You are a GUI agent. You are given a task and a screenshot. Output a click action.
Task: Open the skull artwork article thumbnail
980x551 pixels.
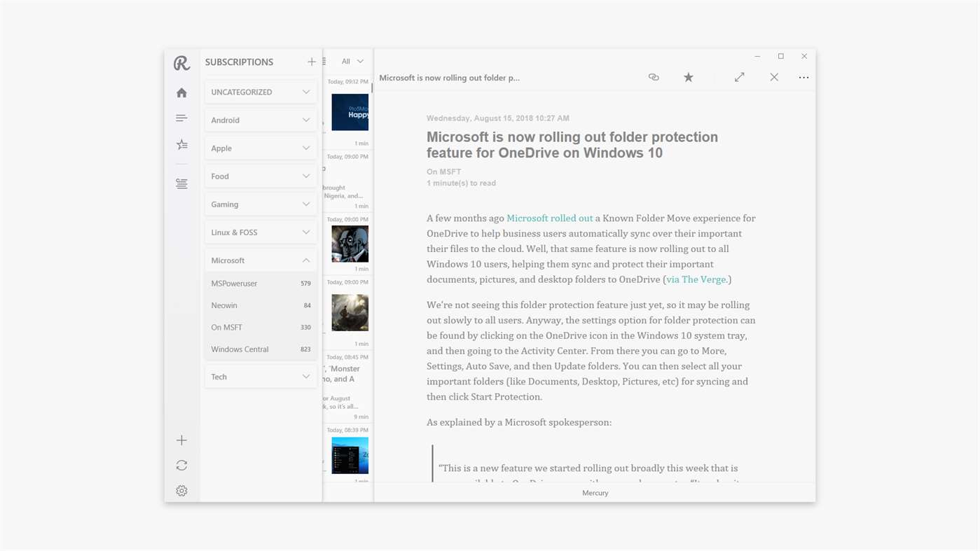350,244
